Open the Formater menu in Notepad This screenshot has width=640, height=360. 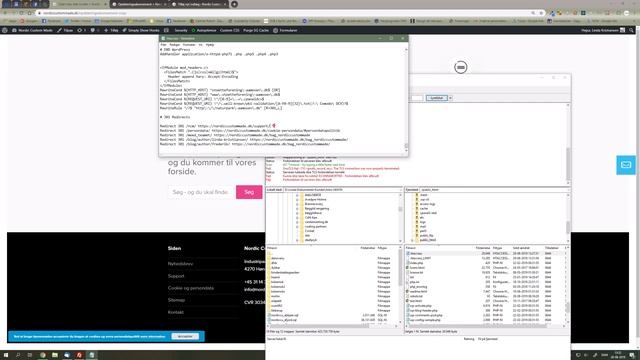tap(189, 44)
